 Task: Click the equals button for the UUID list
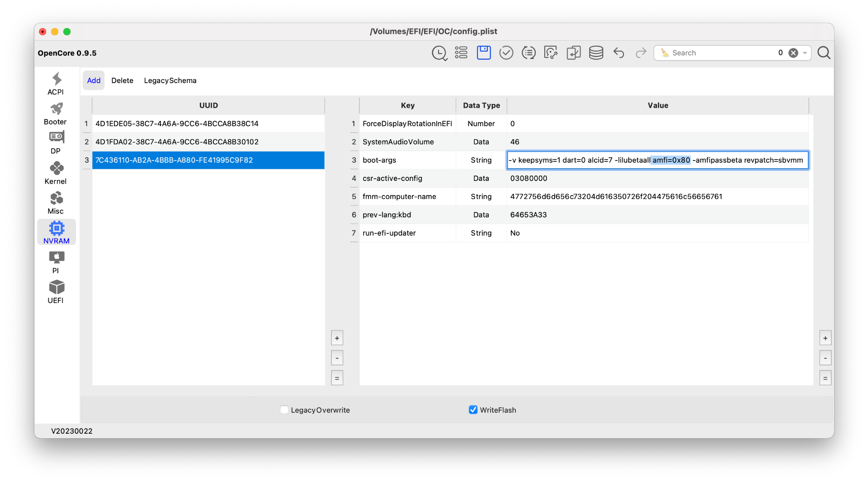(x=337, y=378)
